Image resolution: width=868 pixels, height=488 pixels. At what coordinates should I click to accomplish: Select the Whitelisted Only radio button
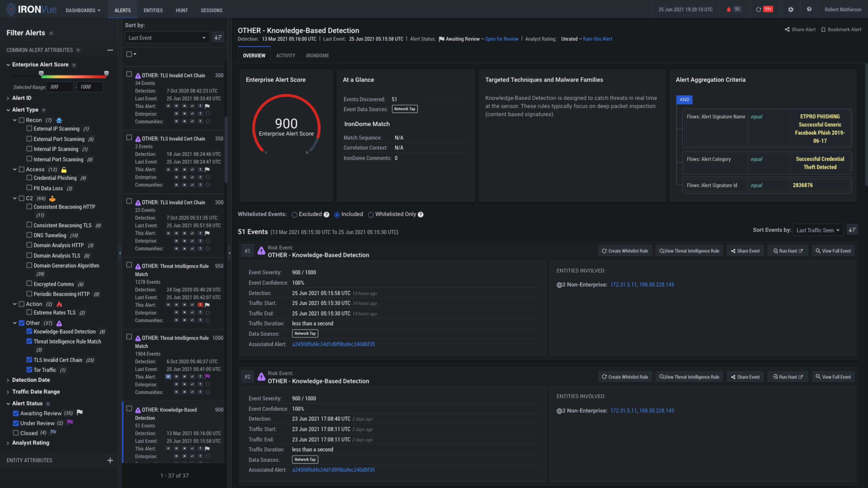point(371,214)
